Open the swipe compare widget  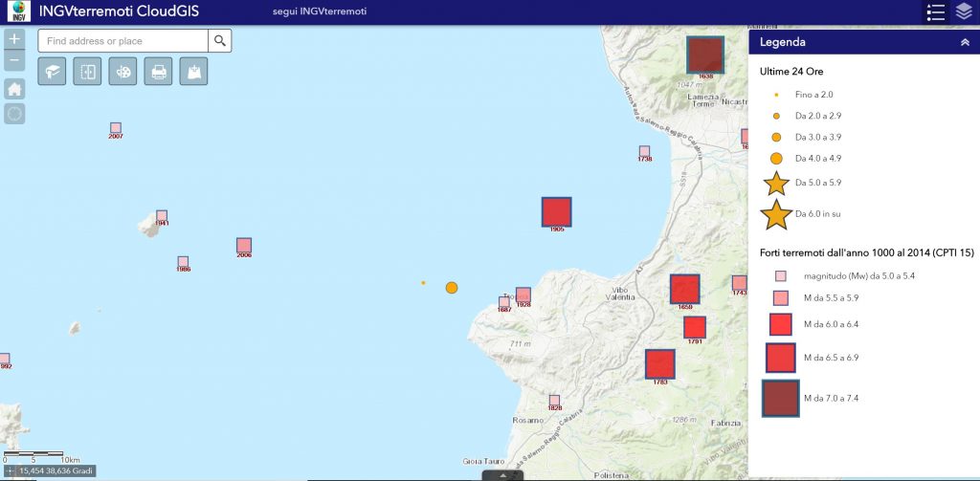[x=87, y=72]
